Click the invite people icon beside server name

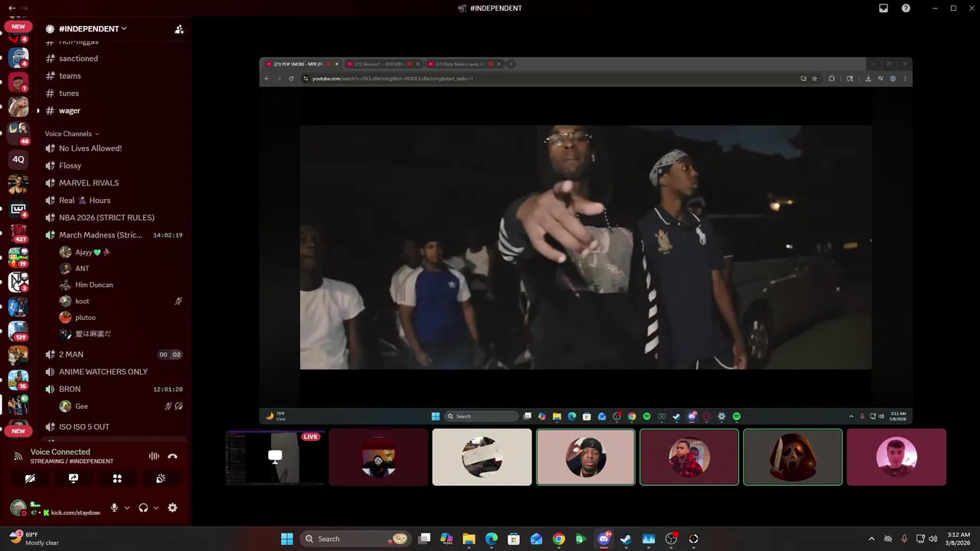(179, 29)
